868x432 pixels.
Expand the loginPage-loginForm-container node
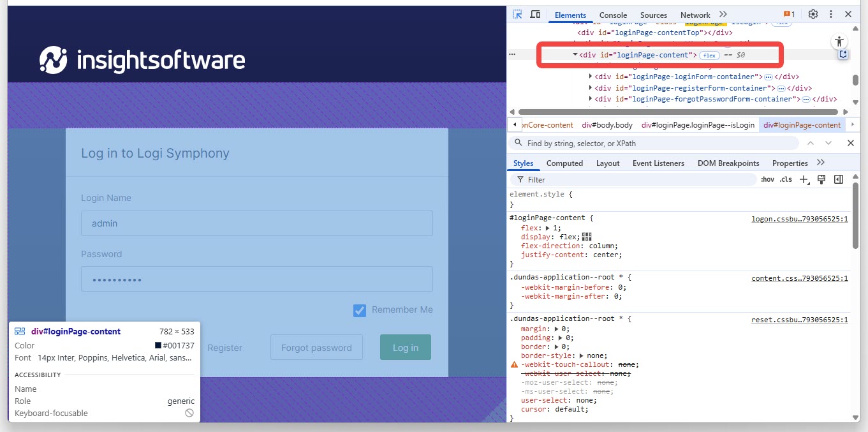pyautogui.click(x=590, y=76)
